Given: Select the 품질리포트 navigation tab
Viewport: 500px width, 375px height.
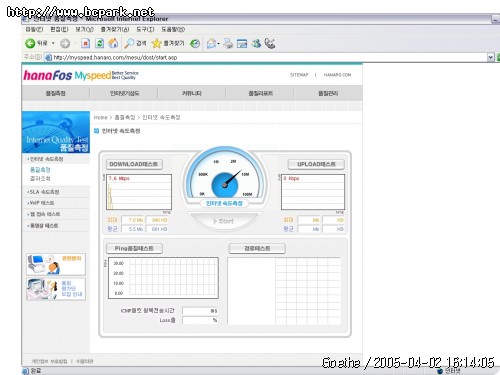Looking at the screenshot, I should point(260,93).
